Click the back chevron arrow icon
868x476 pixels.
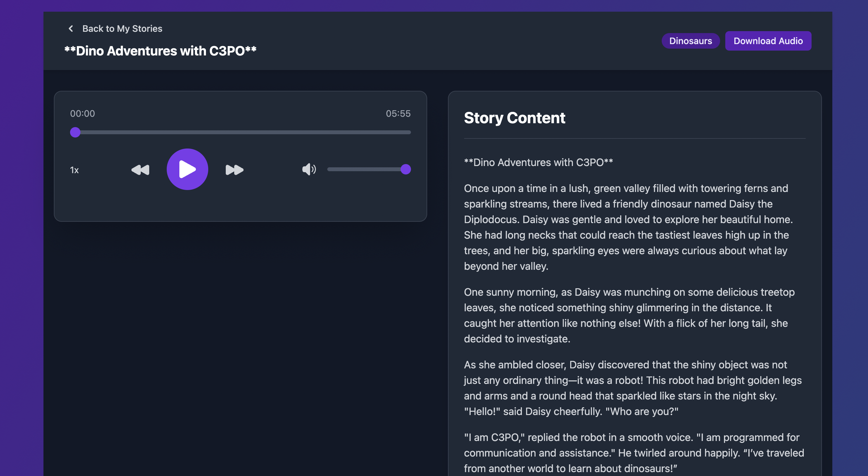point(71,29)
